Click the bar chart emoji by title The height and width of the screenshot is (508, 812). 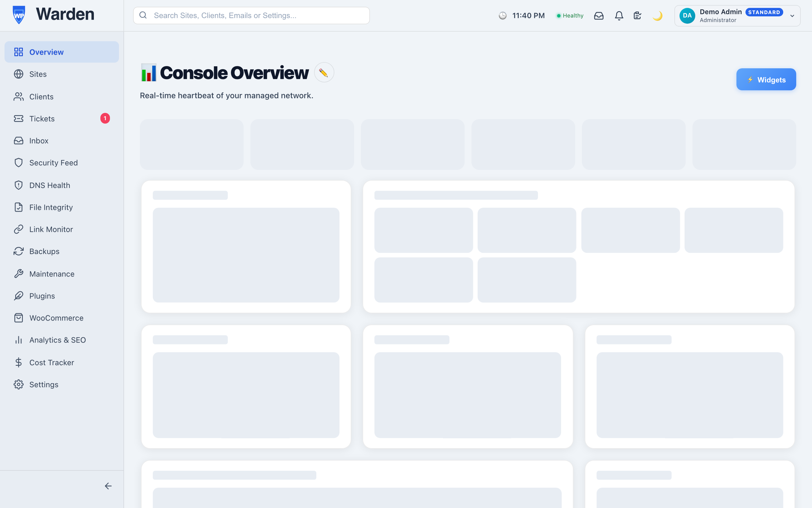click(149, 73)
